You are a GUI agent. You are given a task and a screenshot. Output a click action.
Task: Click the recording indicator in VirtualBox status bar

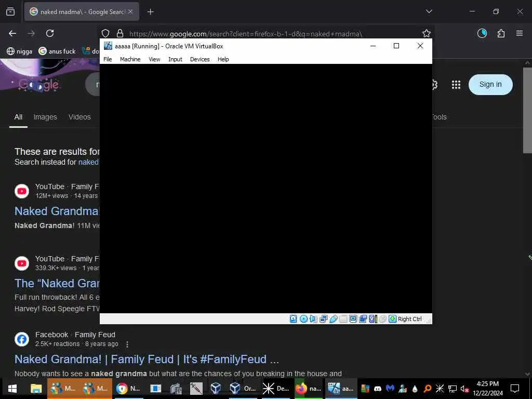[363, 319]
